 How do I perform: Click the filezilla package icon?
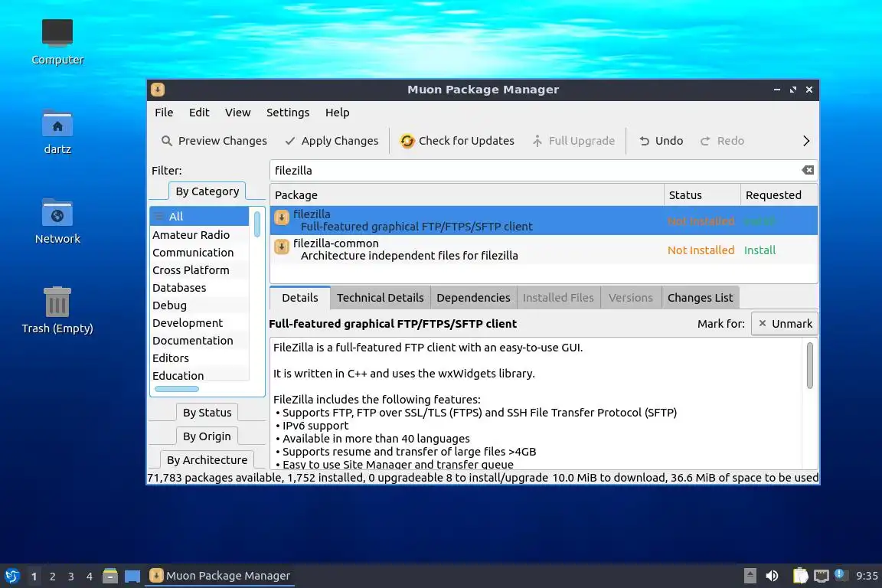pos(282,217)
